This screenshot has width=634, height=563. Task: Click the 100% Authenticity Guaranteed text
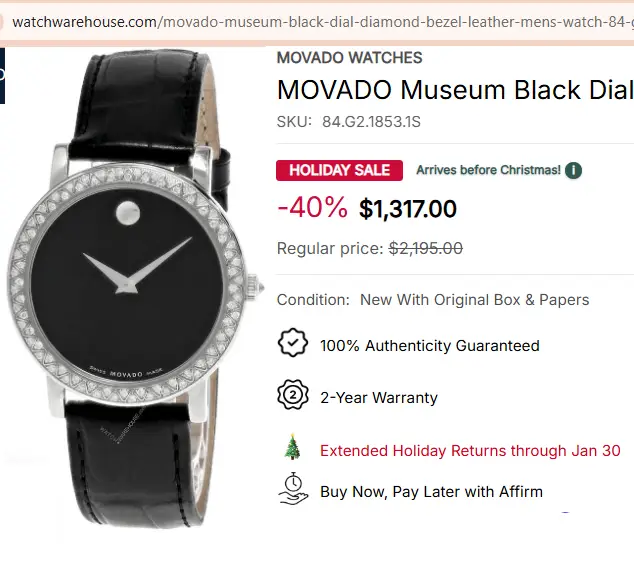tap(429, 346)
